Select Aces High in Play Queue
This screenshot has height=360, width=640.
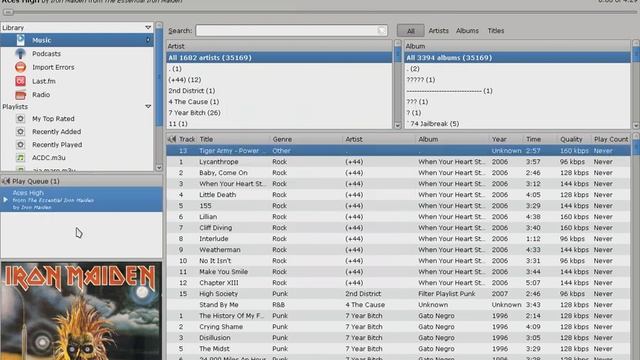click(x=82, y=200)
